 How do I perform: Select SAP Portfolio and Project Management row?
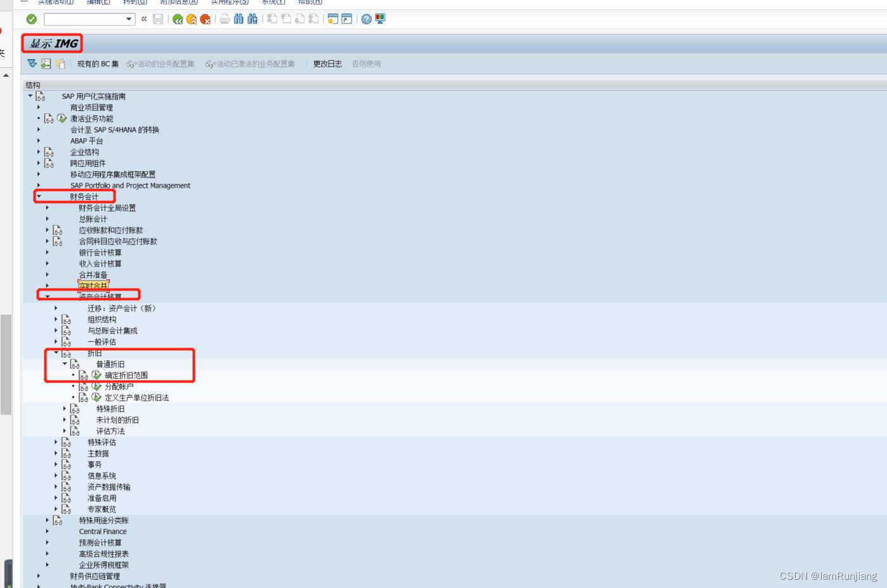(130, 185)
